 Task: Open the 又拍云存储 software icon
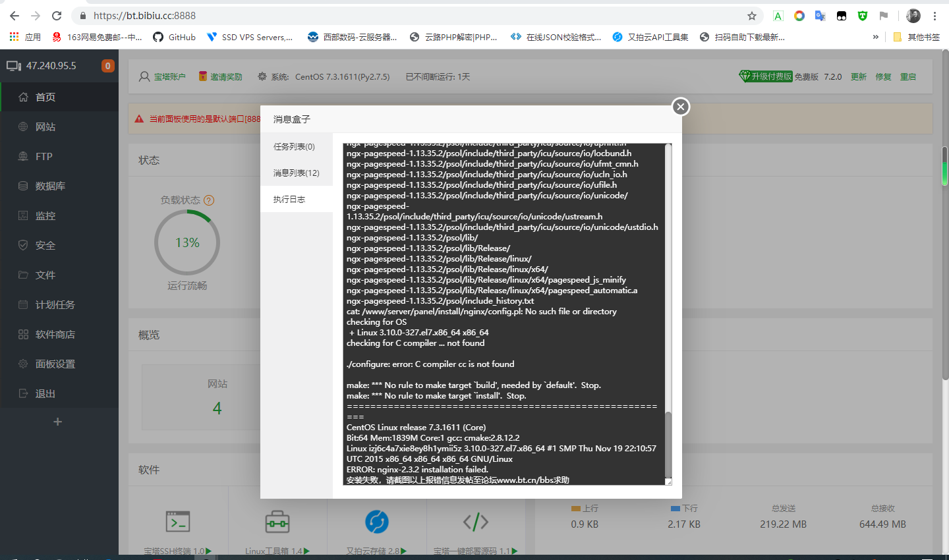click(x=377, y=522)
